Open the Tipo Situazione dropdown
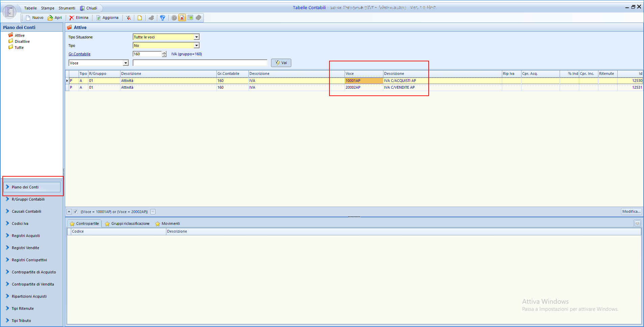Image resolution: width=644 pixels, height=327 pixels. pyautogui.click(x=196, y=37)
